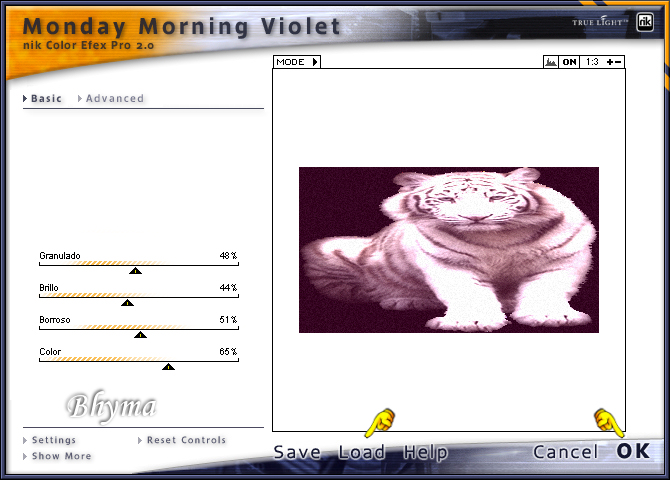The image size is (670, 480).
Task: Click the Granulado slider handle
Action: click(135, 271)
